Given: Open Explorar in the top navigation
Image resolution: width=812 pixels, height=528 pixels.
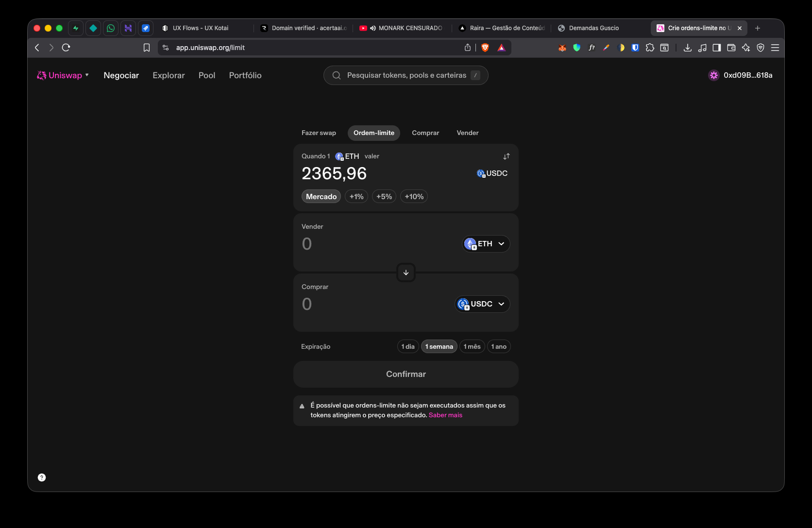Looking at the screenshot, I should click(x=169, y=75).
